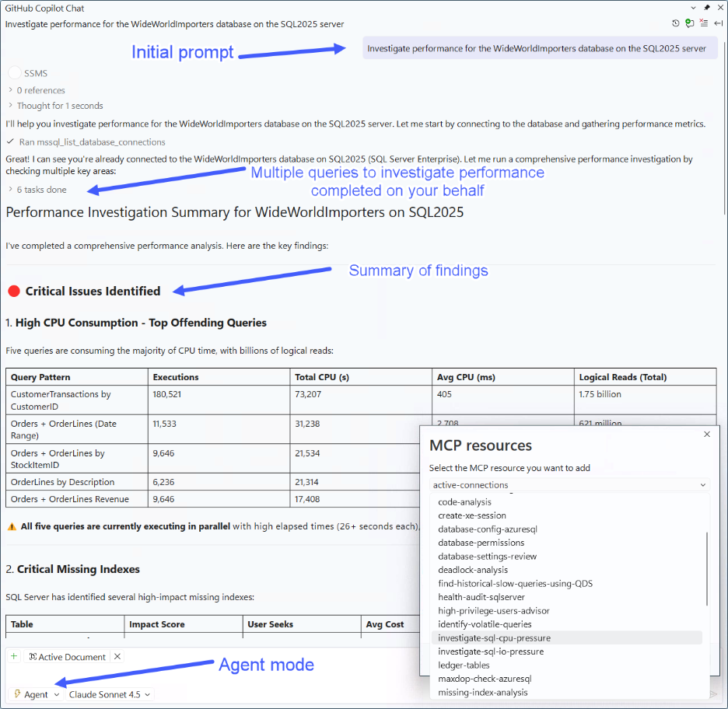Clear chat via red-X list icon

click(x=704, y=23)
